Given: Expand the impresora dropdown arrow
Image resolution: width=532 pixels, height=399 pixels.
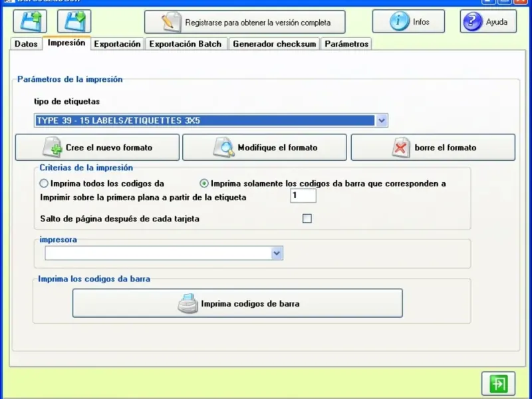Looking at the screenshot, I should click(277, 253).
